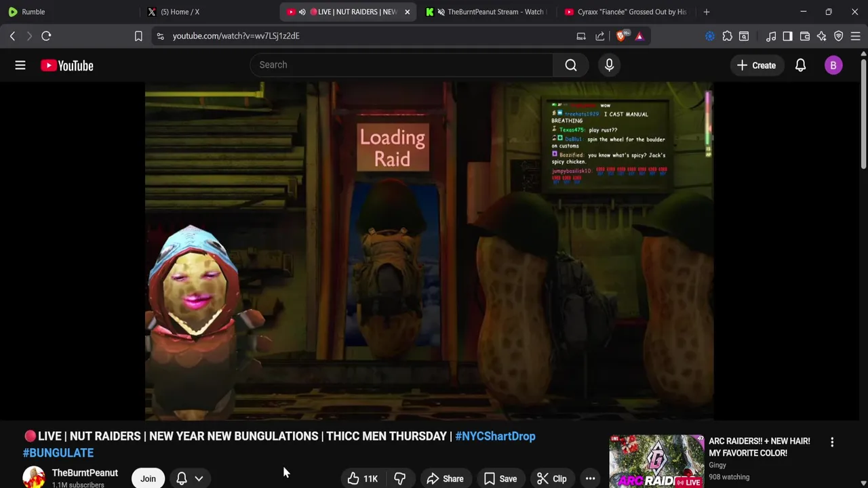868x488 pixels.
Task: Open the Brave VPN shield icon
Action: 839,36
